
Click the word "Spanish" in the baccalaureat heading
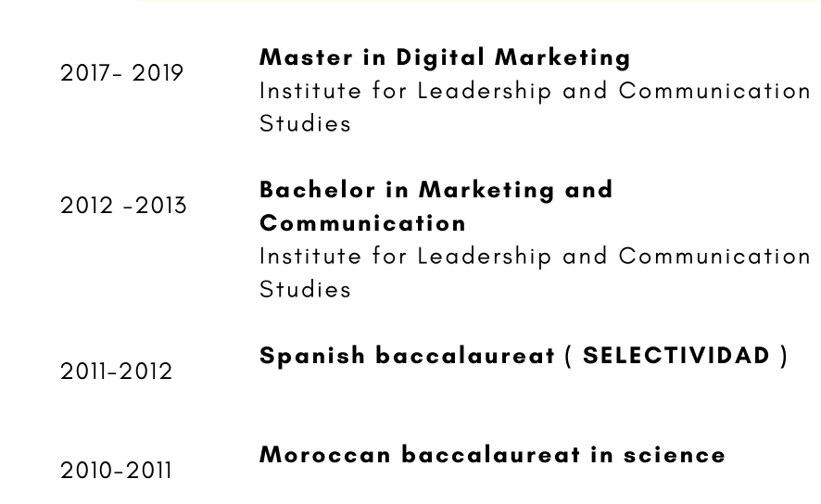(x=312, y=356)
